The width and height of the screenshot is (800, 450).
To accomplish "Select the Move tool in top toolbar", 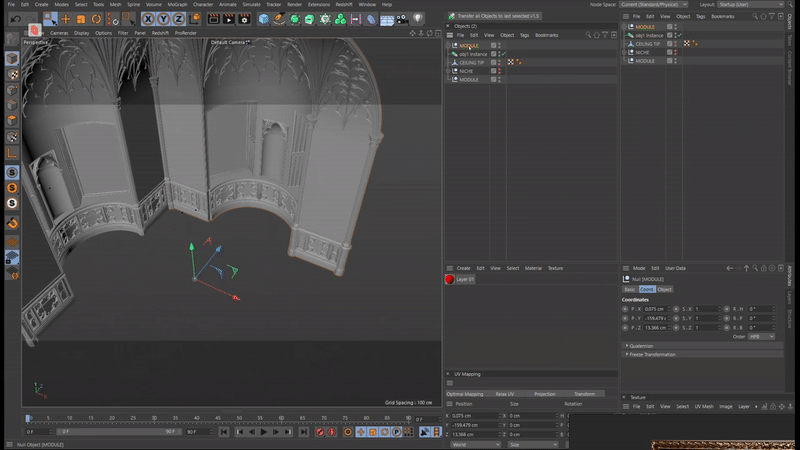I will [x=66, y=19].
